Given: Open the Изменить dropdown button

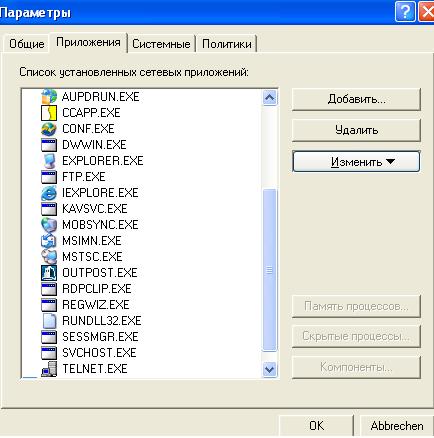Looking at the screenshot, I should [356, 162].
